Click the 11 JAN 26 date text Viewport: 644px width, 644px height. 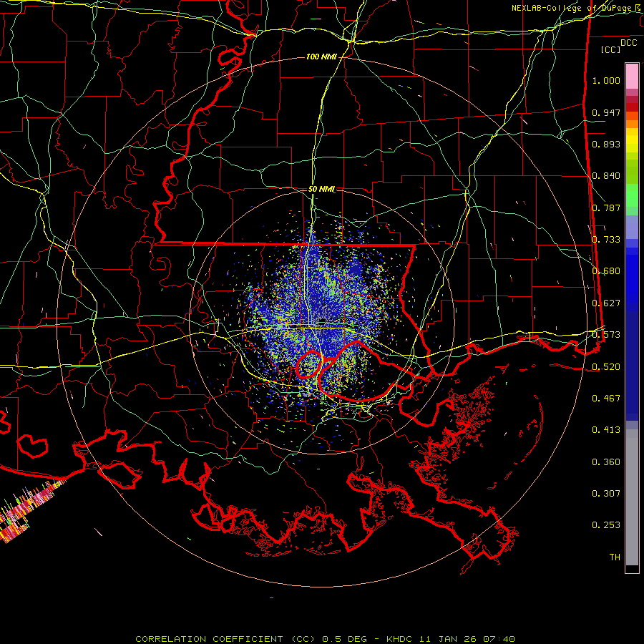click(449, 639)
